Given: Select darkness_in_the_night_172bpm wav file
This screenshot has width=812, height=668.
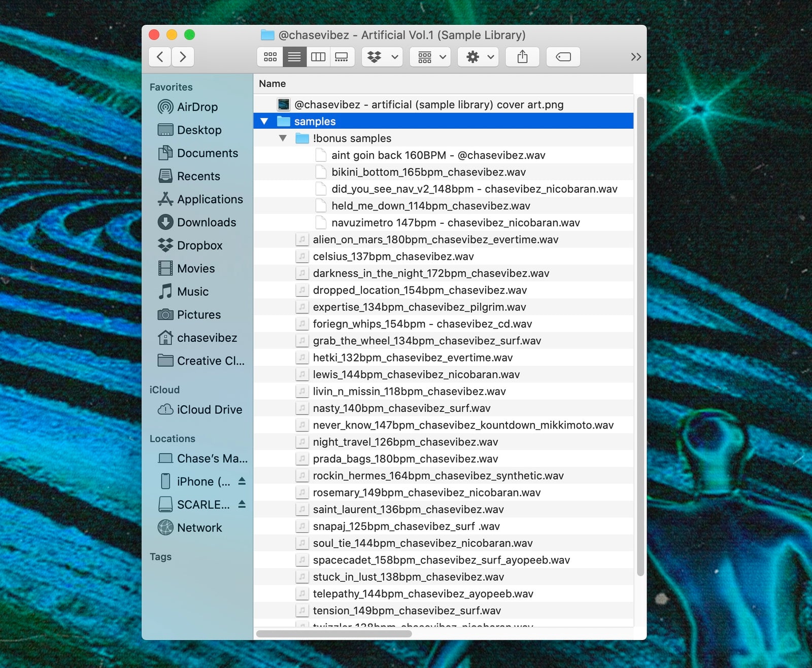Looking at the screenshot, I should tap(443, 273).
